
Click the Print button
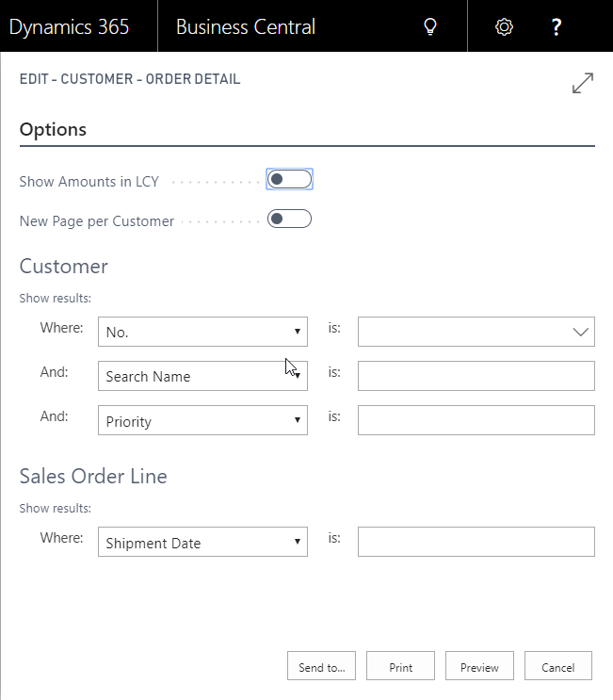[400, 666]
